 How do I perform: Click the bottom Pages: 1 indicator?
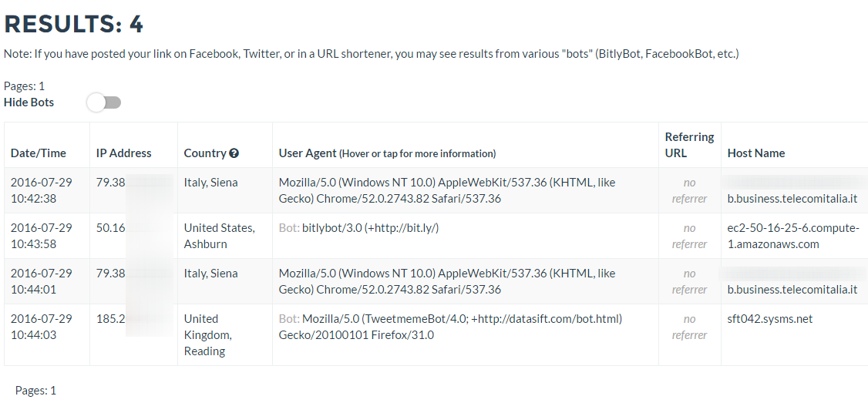click(x=35, y=391)
